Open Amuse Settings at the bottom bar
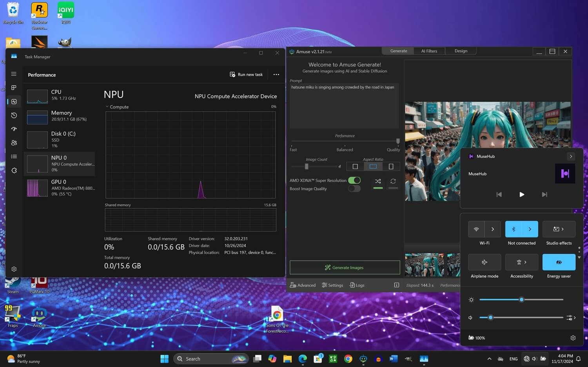588x367 pixels. tap(332, 285)
